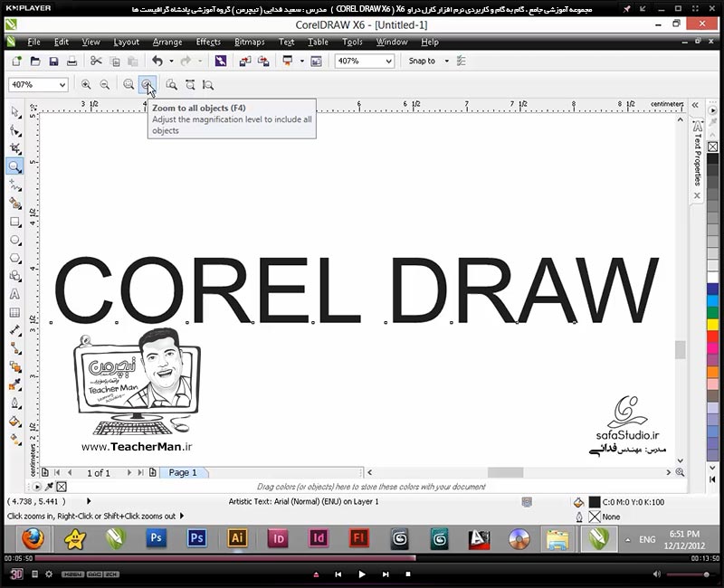Click the Print toolbar icon
Screen dimensions: 724x588
coord(71,61)
